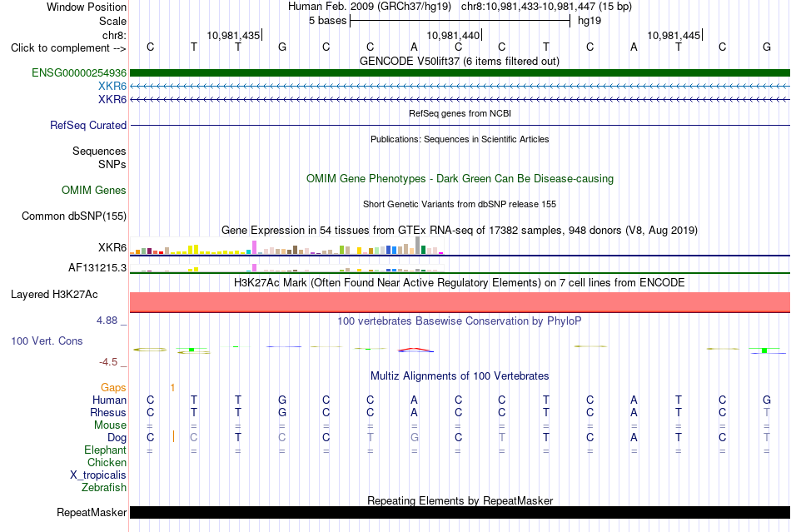The width and height of the screenshot is (791, 532).
Task: Click the chr8: ruler label
Action: pos(114,35)
